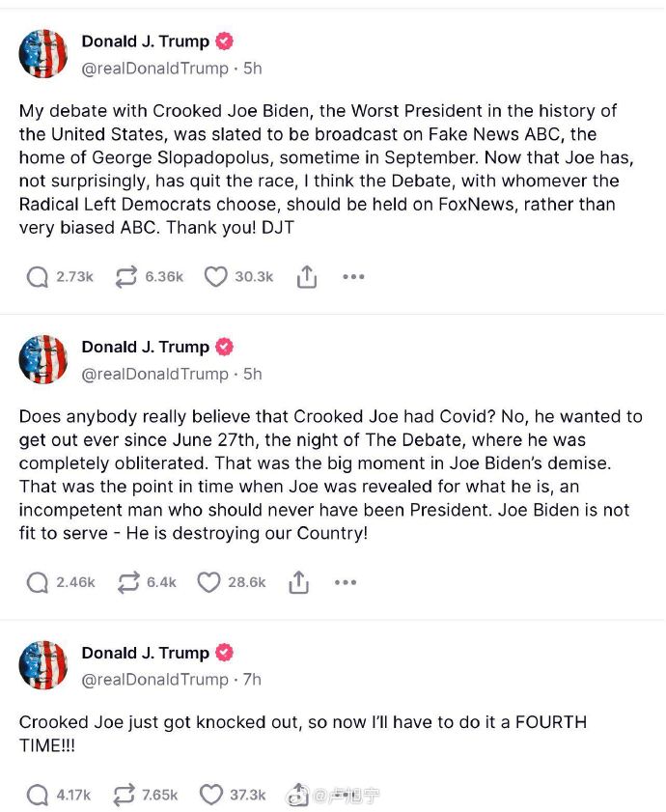Open @realDonaldTrump handle on the first post

pyautogui.click(x=154, y=69)
